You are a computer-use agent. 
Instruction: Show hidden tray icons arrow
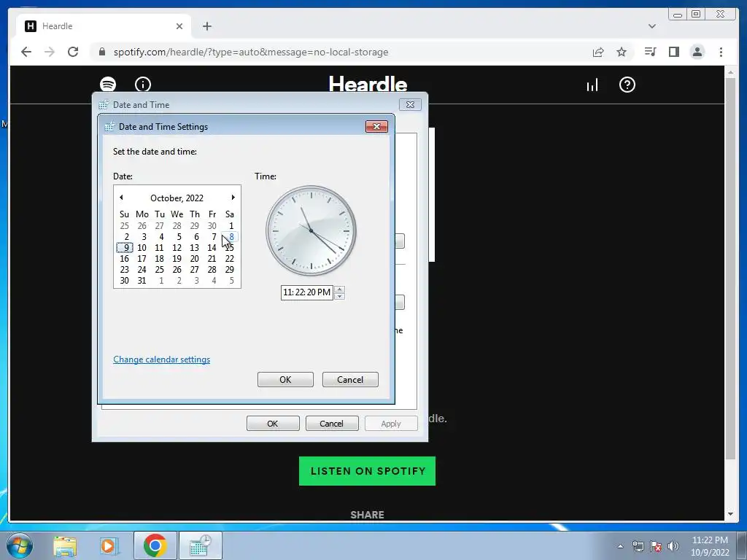[x=620, y=546]
